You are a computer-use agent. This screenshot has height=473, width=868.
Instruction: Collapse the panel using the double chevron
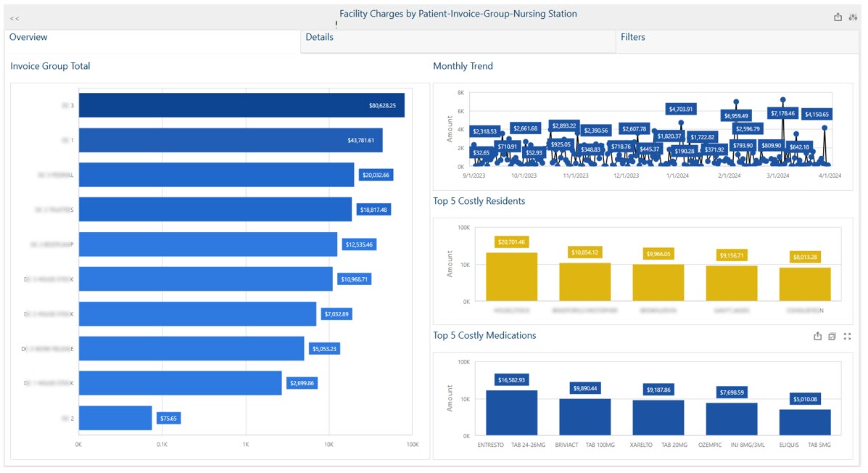15,18
